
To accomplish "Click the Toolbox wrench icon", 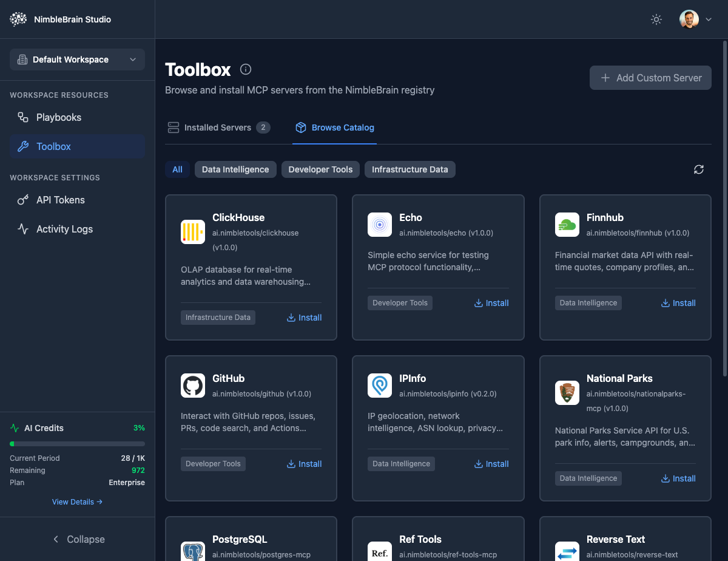I will 23,146.
